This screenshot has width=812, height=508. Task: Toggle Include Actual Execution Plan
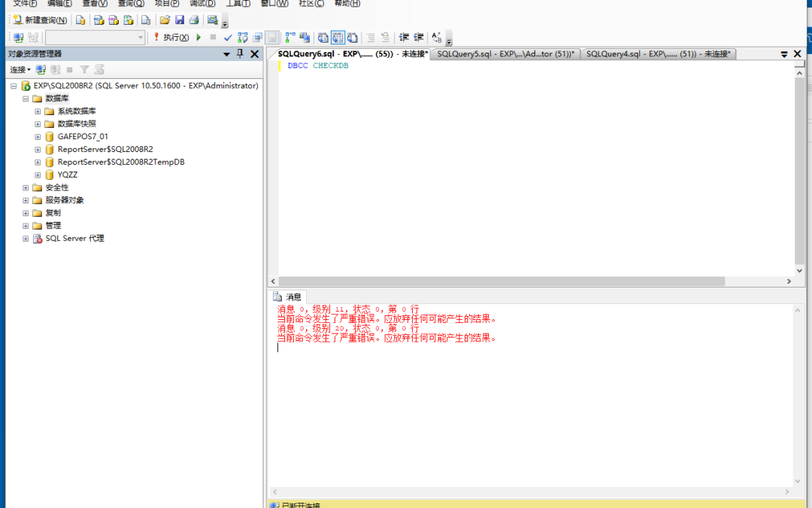pos(290,38)
